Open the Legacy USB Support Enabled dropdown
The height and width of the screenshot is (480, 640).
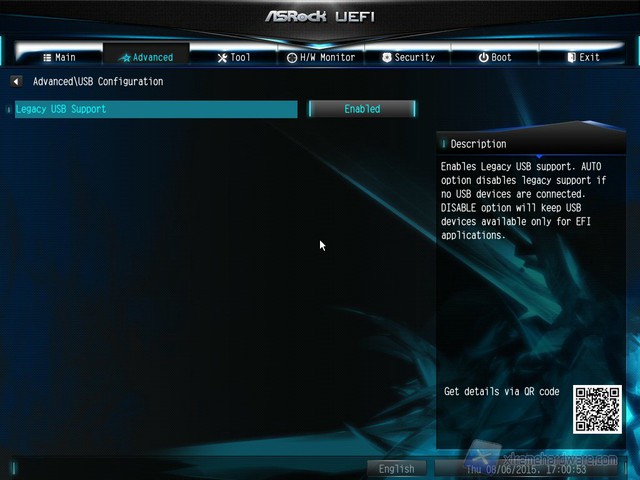[362, 109]
